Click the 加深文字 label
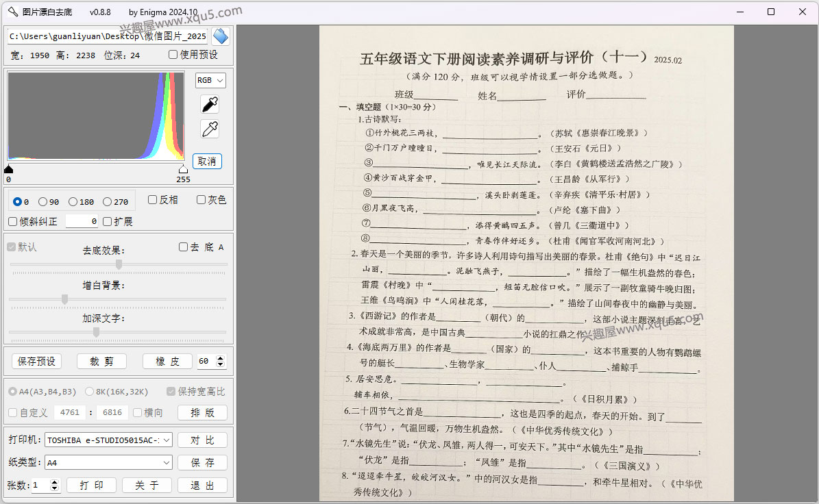Image resolution: width=819 pixels, height=504 pixels. pos(103,318)
